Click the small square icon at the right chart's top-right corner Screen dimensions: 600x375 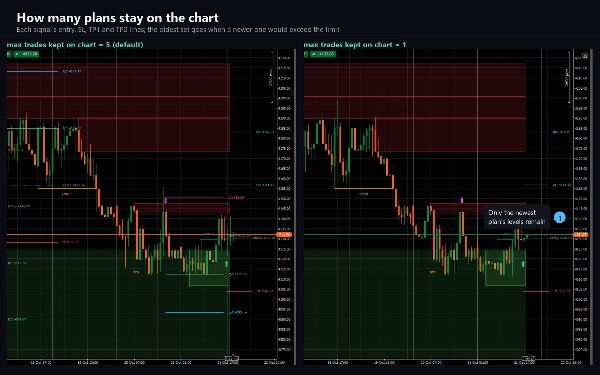584,55
